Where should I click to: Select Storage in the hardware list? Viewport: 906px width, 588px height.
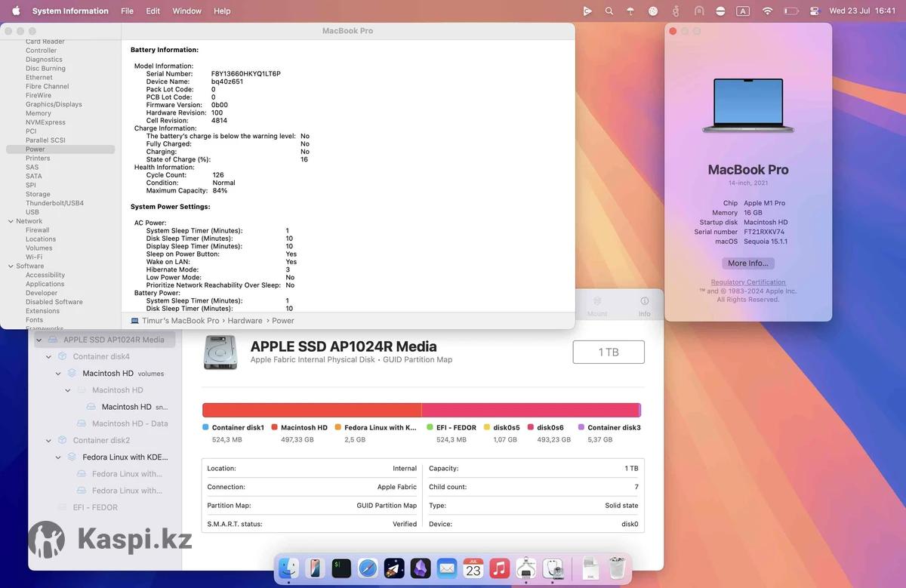point(38,194)
